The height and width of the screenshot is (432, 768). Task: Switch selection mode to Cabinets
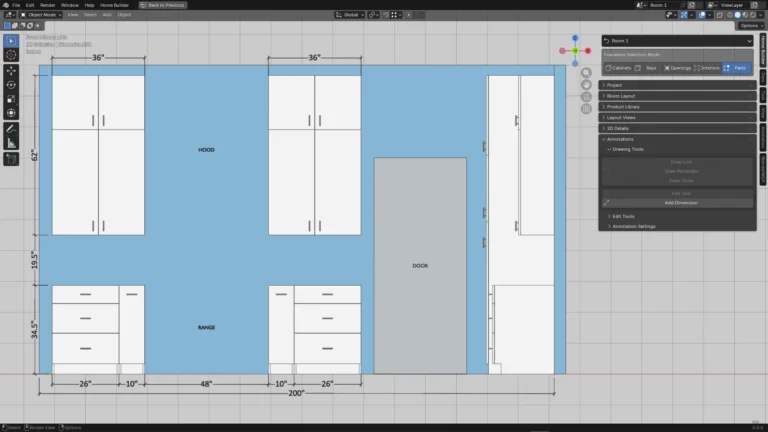pos(618,68)
